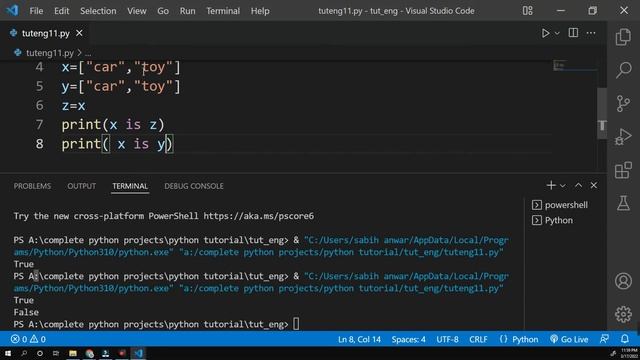Click tuteng11.py in the breadcrumb
Viewport: 640px width, 360px height.
(x=49, y=53)
